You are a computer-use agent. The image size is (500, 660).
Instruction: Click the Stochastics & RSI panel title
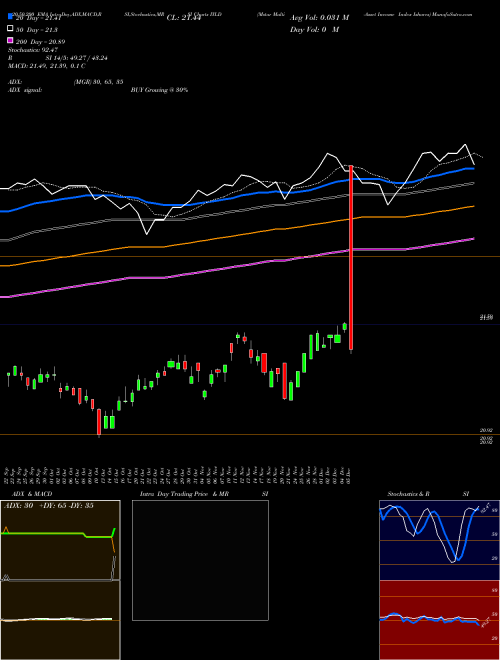pyautogui.click(x=428, y=494)
